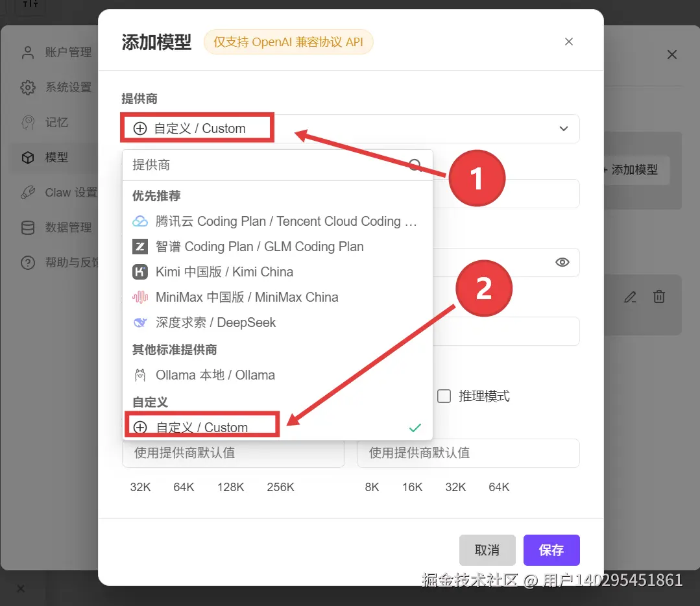Click the trash delete icon for the model
Viewport: 700px width, 606px height.
[x=659, y=297]
